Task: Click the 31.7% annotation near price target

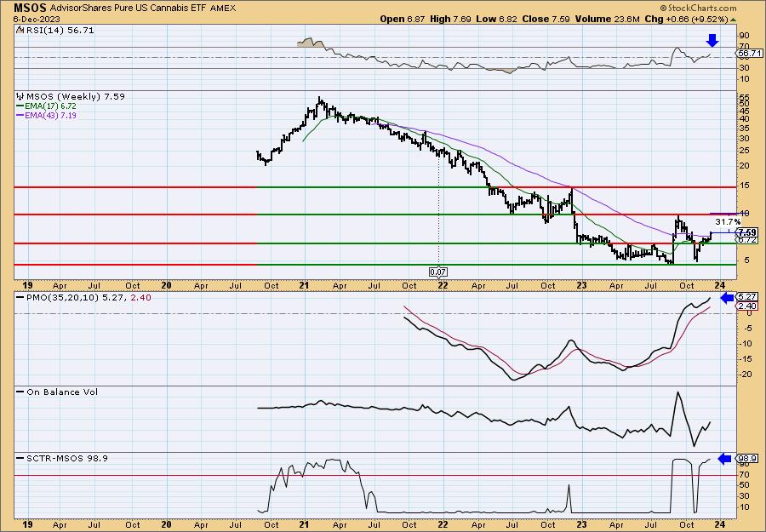Action: tap(728, 222)
